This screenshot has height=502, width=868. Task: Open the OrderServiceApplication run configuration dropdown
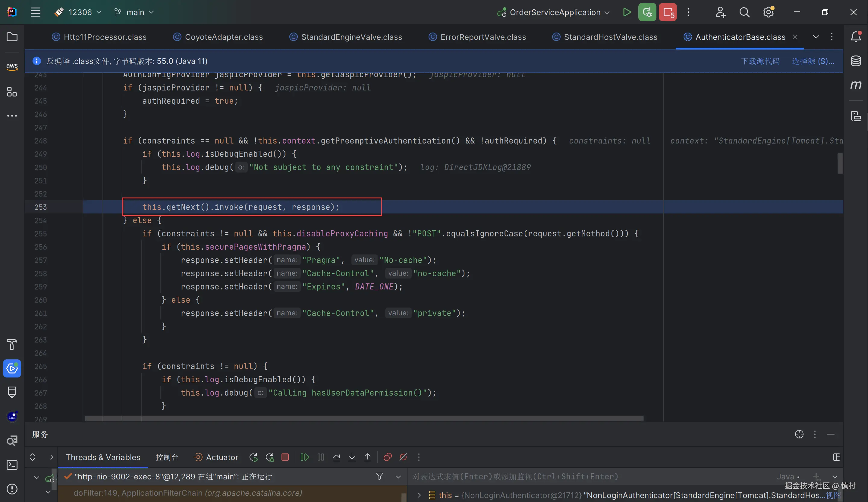(555, 12)
